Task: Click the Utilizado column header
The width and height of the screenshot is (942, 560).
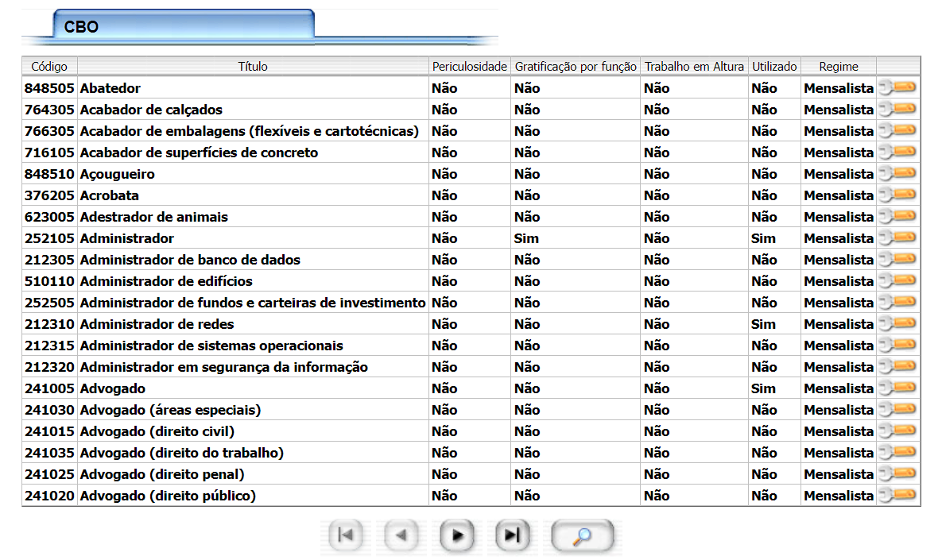Action: coord(774,67)
